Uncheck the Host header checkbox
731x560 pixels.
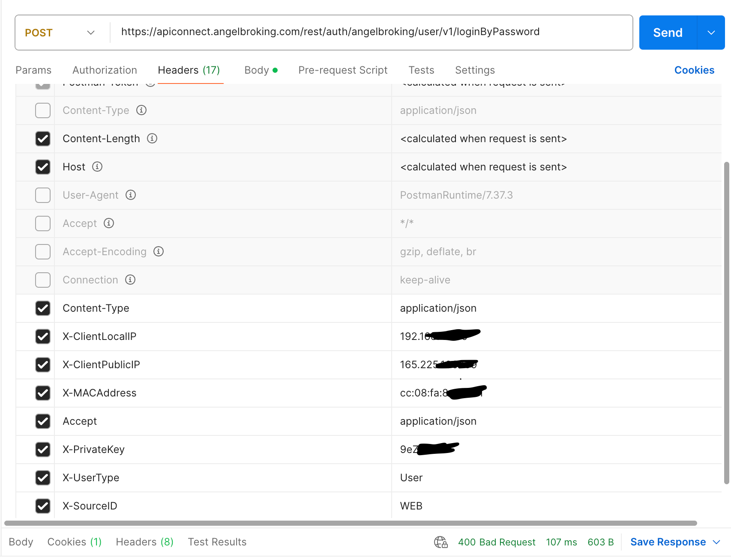tap(43, 167)
